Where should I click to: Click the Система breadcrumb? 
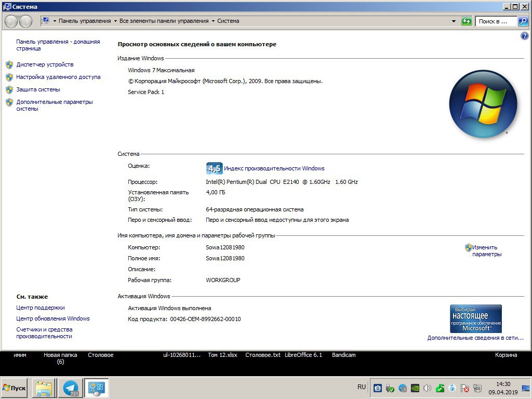pos(228,21)
